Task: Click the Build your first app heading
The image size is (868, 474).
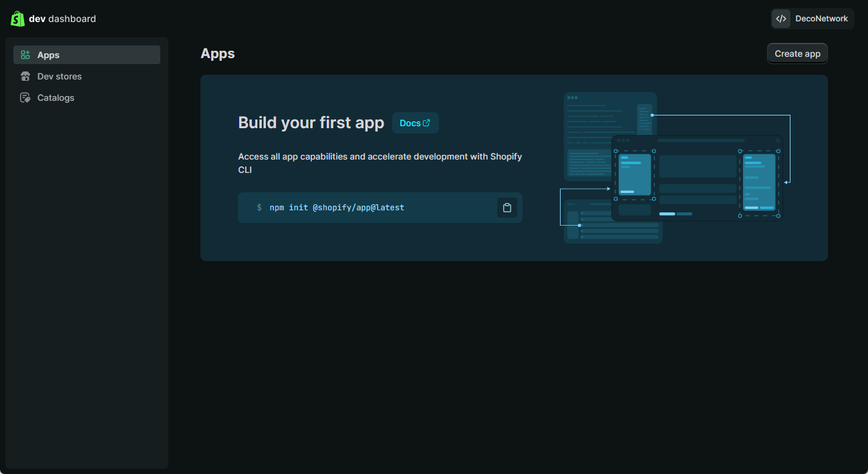Action: point(311,123)
